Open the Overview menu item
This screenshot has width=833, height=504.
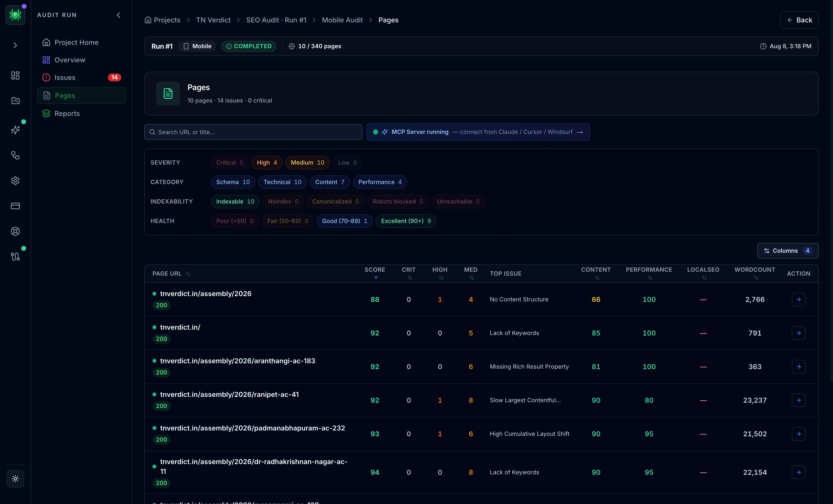(82, 60)
